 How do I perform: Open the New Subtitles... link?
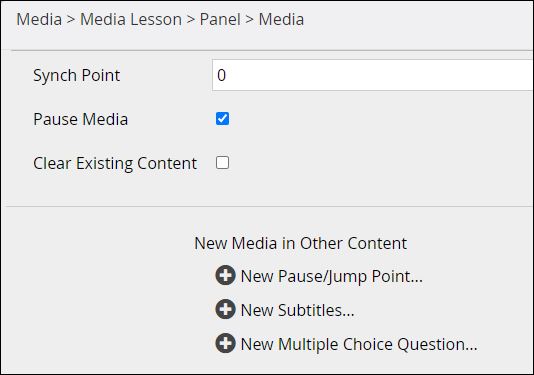coord(297,310)
